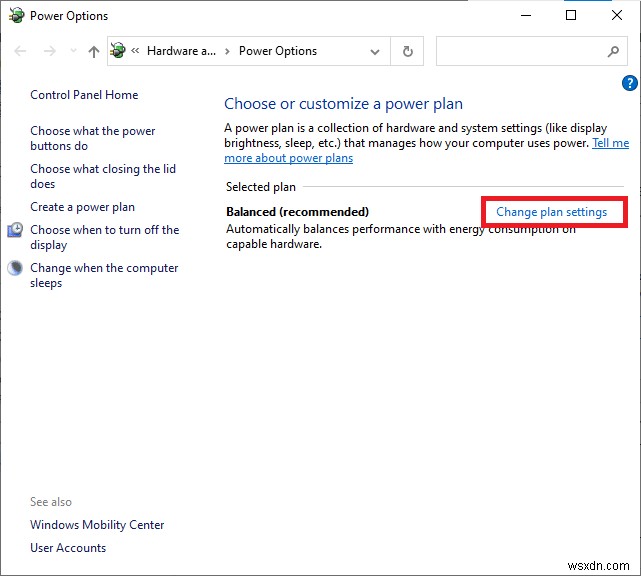This screenshot has height=576, width=641.
Task: Click the display turn-off clock icon
Action: pyautogui.click(x=16, y=230)
